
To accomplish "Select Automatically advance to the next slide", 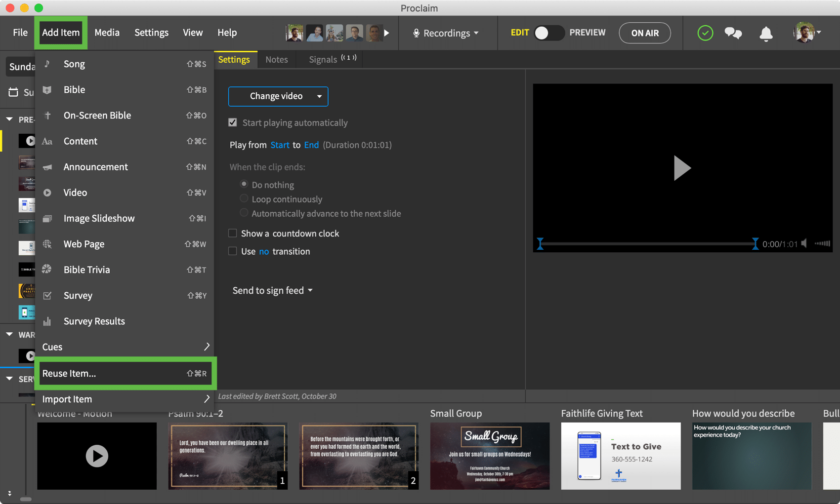I will click(244, 213).
